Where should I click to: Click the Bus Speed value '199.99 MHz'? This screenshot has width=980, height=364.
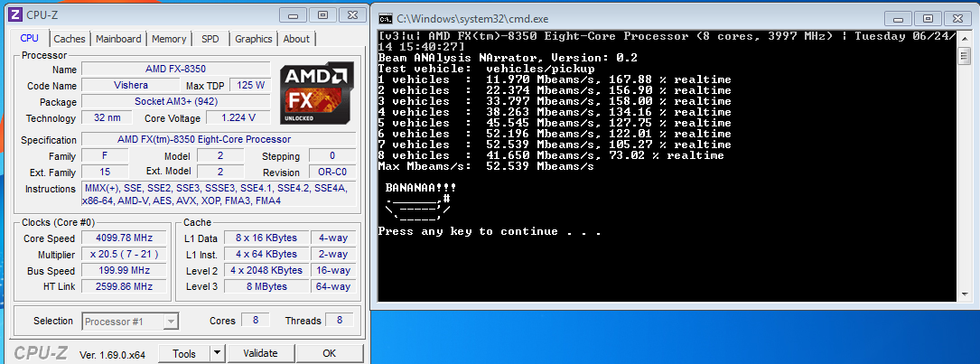[123, 271]
